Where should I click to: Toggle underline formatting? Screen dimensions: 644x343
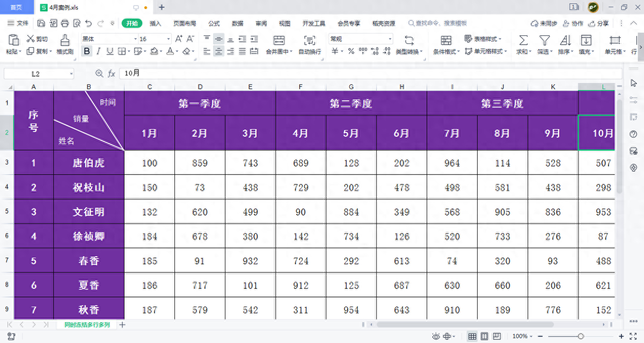point(110,51)
